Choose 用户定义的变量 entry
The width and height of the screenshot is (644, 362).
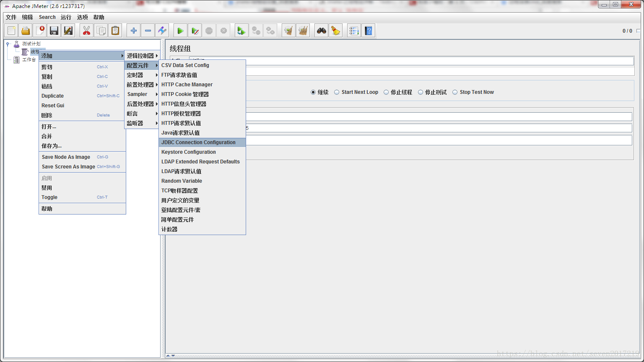pyautogui.click(x=202, y=200)
